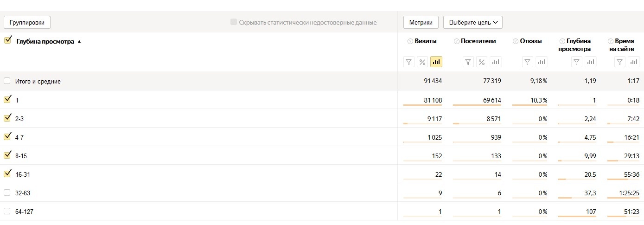Viewport: 644px width, 225px height.
Task: Toggle percent view for Визиты column
Action: point(422,62)
